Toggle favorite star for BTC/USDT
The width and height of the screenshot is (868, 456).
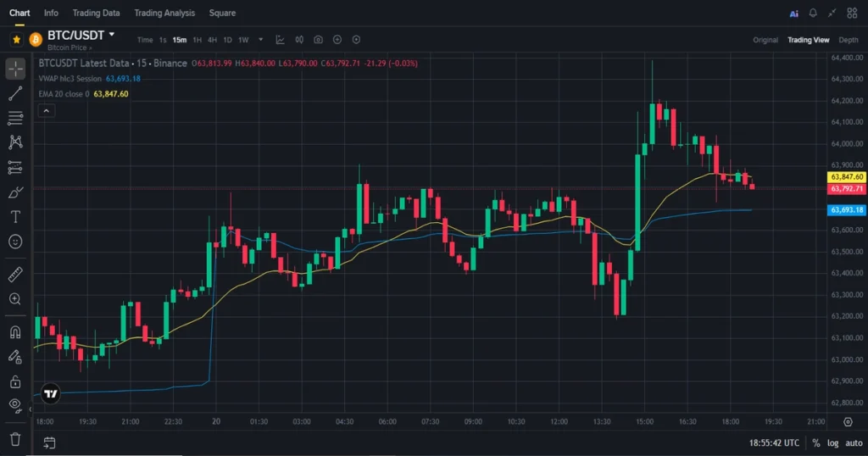click(x=17, y=39)
